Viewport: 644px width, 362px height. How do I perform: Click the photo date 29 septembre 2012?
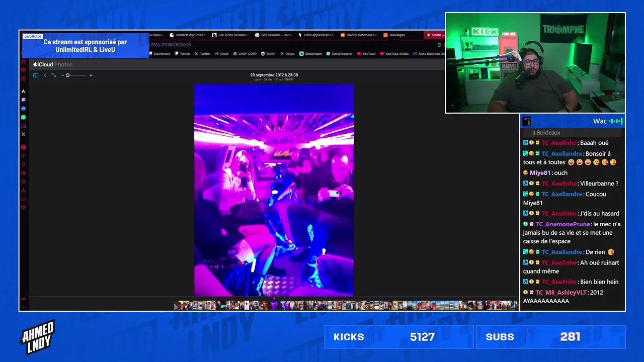click(x=274, y=75)
